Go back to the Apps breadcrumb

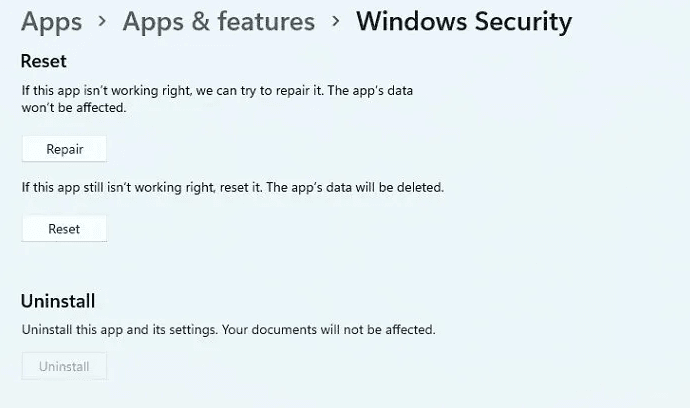tap(51, 22)
